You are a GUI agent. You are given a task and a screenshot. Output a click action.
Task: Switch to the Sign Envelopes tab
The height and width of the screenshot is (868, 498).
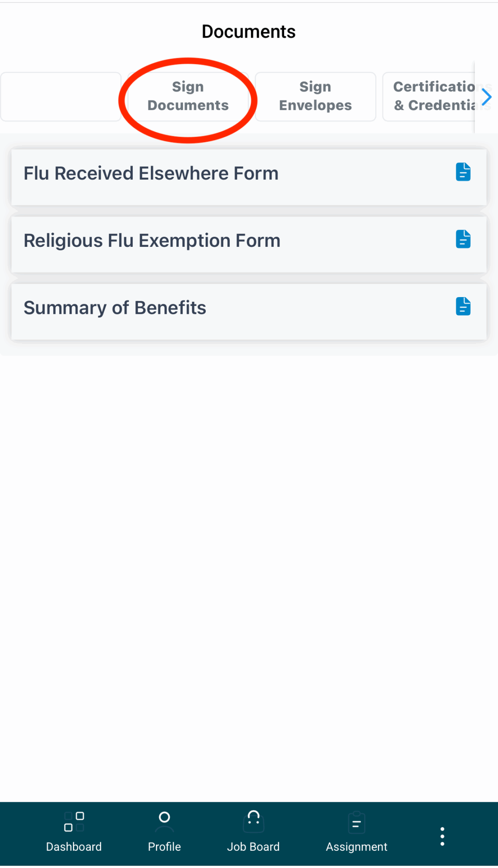pos(315,96)
